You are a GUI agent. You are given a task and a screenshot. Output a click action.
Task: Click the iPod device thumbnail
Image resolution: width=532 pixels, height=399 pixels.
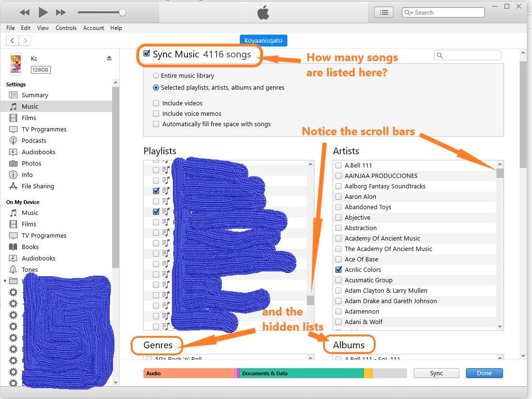click(16, 64)
